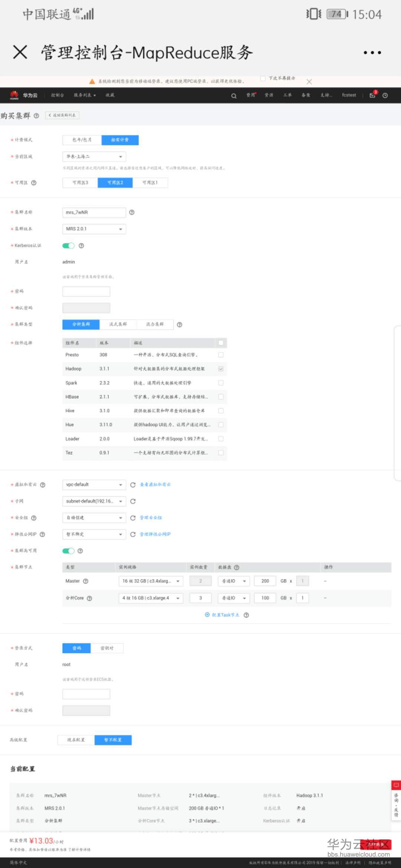Screen dimensions: 401x868
Task: Click the 配置Task节点 link
Action: point(222,615)
